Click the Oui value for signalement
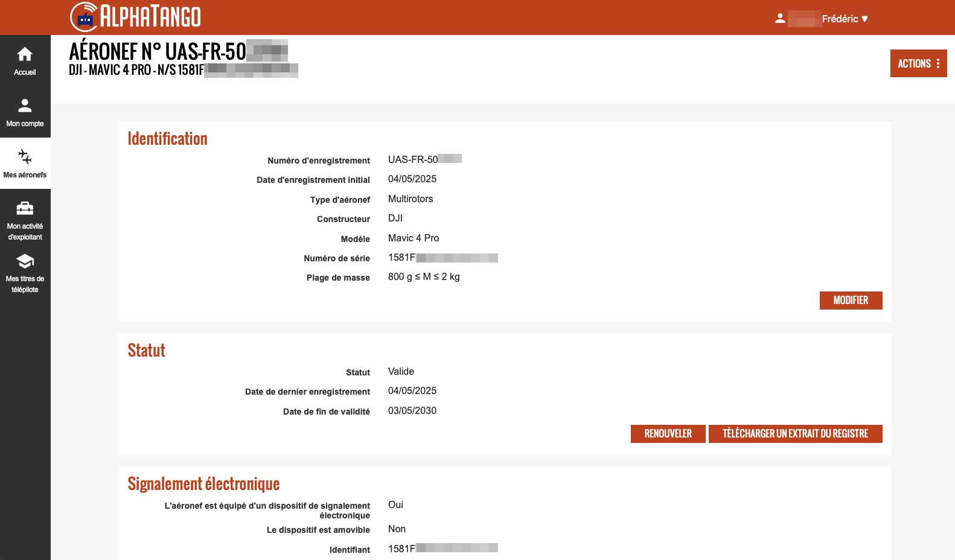 pos(395,505)
